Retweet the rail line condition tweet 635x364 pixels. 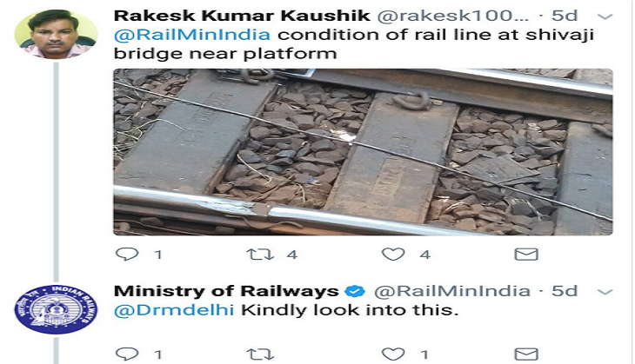click(x=260, y=255)
